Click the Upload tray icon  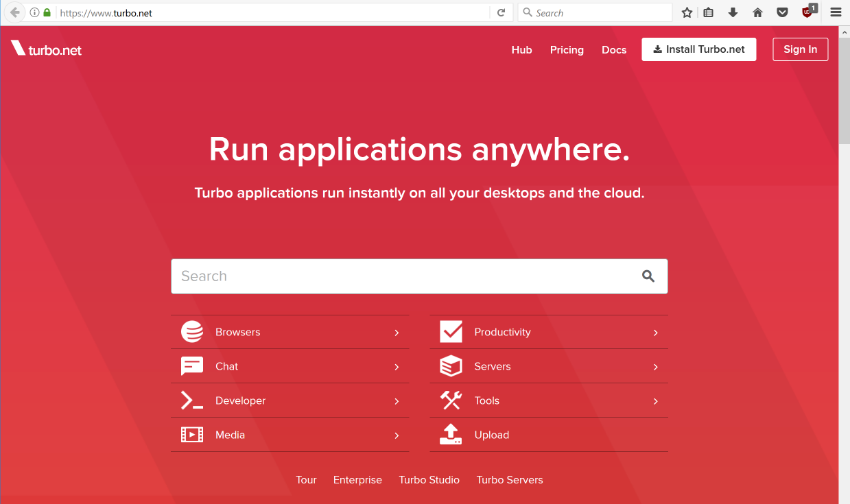[451, 434]
